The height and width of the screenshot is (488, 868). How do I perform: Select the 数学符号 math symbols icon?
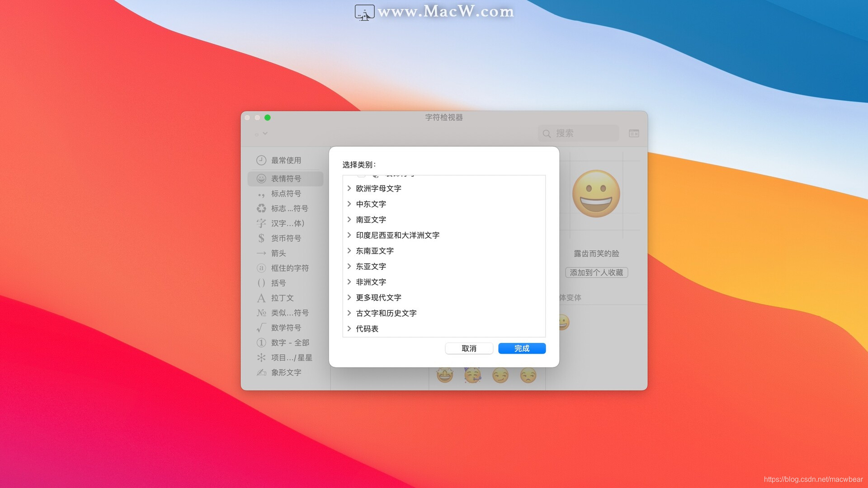tap(261, 328)
